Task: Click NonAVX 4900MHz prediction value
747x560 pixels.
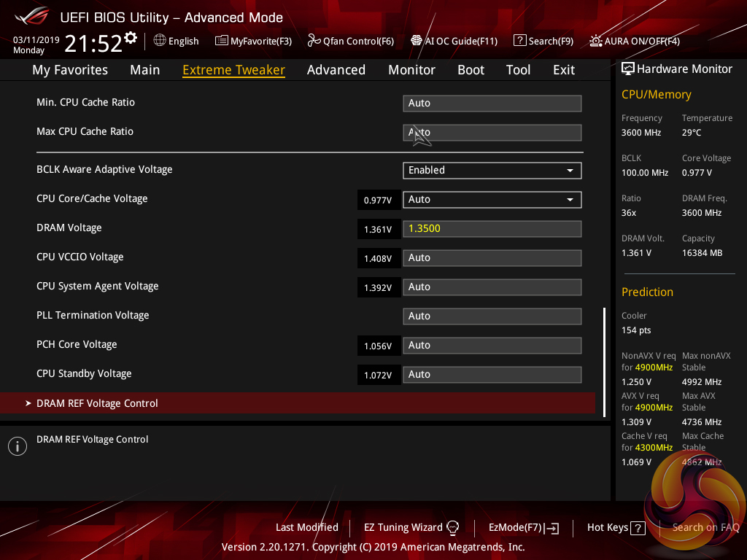Action: (654, 367)
